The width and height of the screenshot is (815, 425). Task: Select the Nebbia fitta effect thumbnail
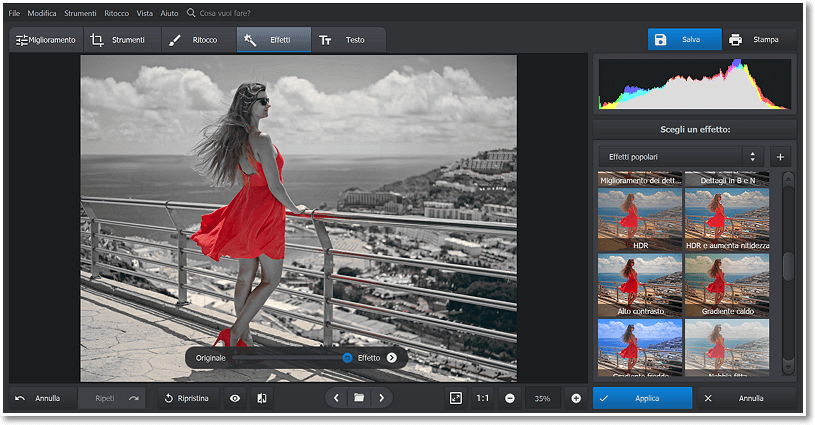(727, 348)
